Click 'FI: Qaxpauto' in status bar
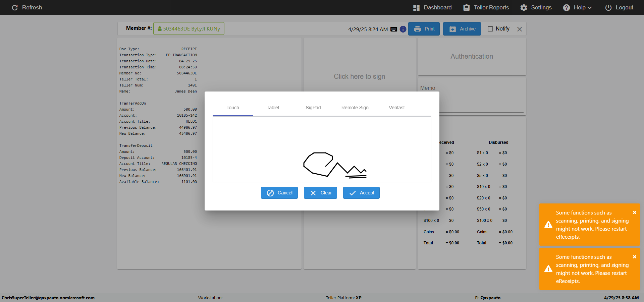Screen dimensions: 644x302 [487, 298]
